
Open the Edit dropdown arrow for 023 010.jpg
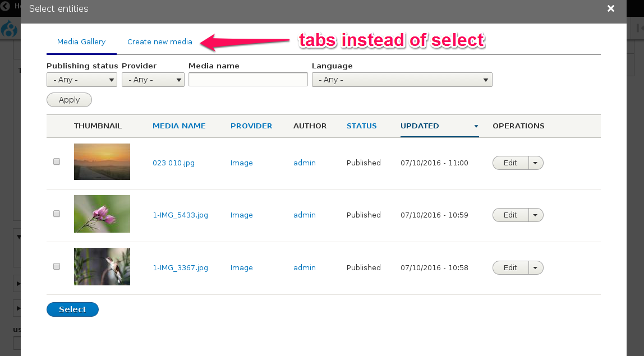click(536, 163)
